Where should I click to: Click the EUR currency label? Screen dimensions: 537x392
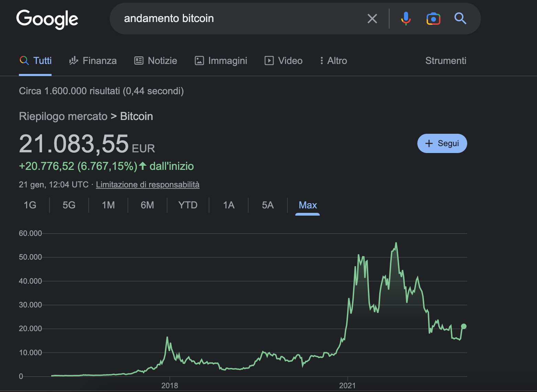coord(143,149)
